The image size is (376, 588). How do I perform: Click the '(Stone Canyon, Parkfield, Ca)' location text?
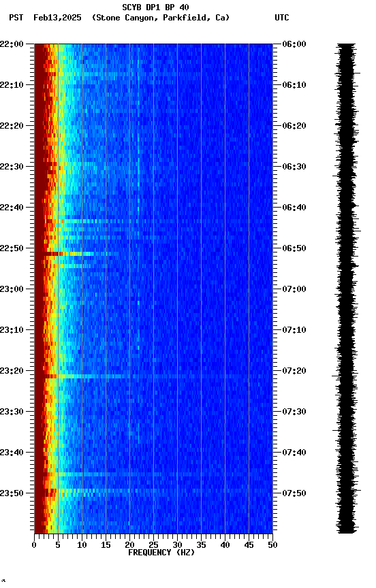click(x=161, y=18)
